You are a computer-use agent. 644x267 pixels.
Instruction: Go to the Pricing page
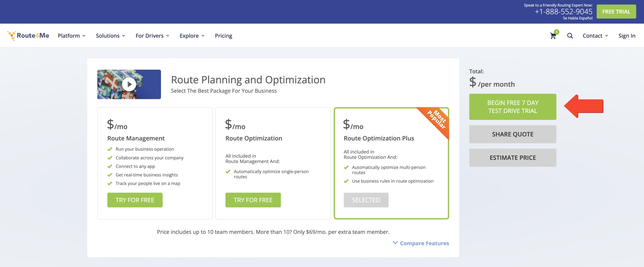[224, 36]
